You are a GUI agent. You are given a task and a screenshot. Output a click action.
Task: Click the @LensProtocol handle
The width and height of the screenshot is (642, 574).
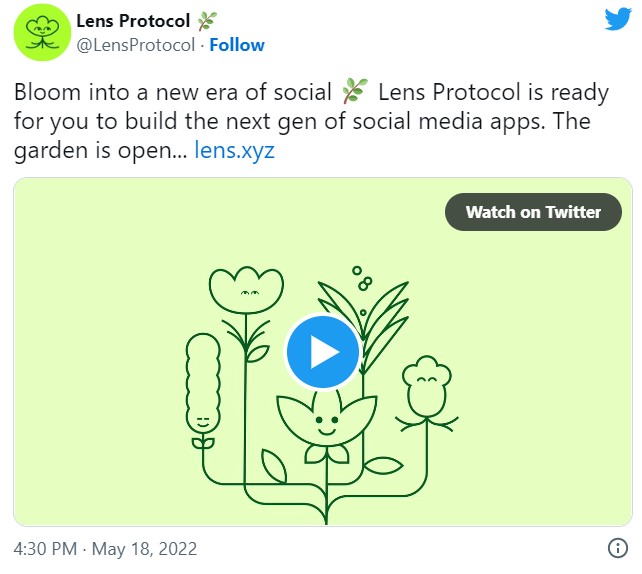pyautogui.click(x=136, y=45)
